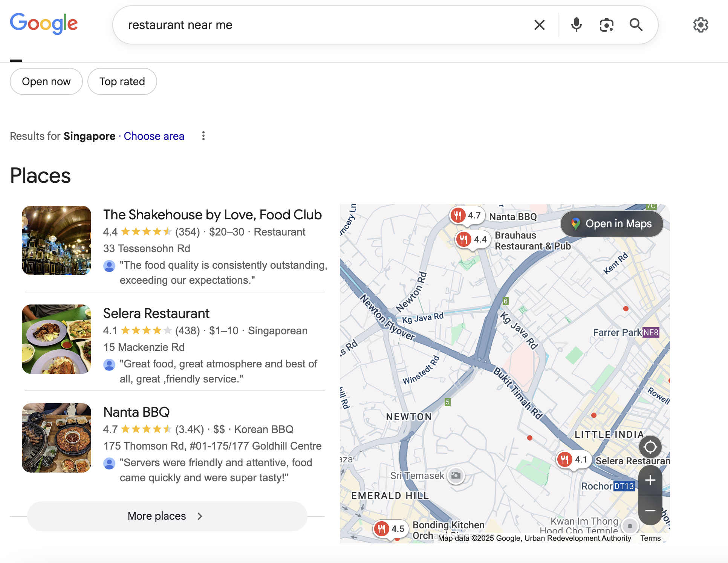This screenshot has height=563, width=728.
Task: Open the Nanta BBQ listing title
Action: 136,412
